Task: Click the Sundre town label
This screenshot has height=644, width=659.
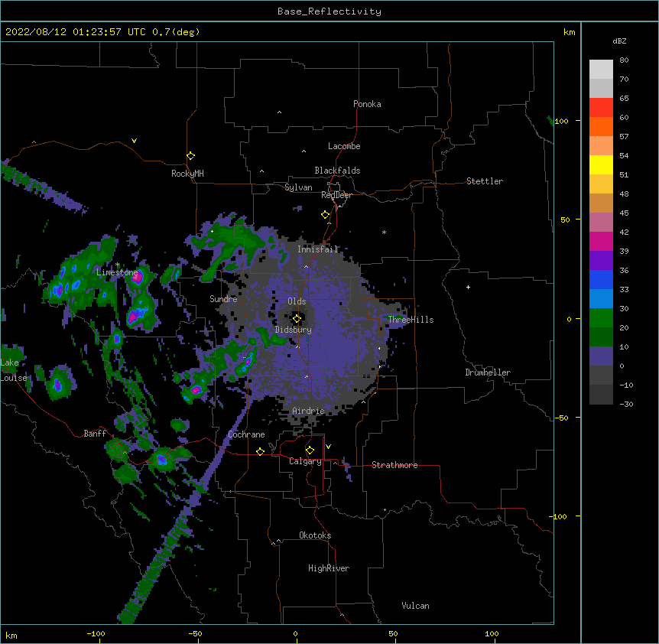Action: click(223, 299)
